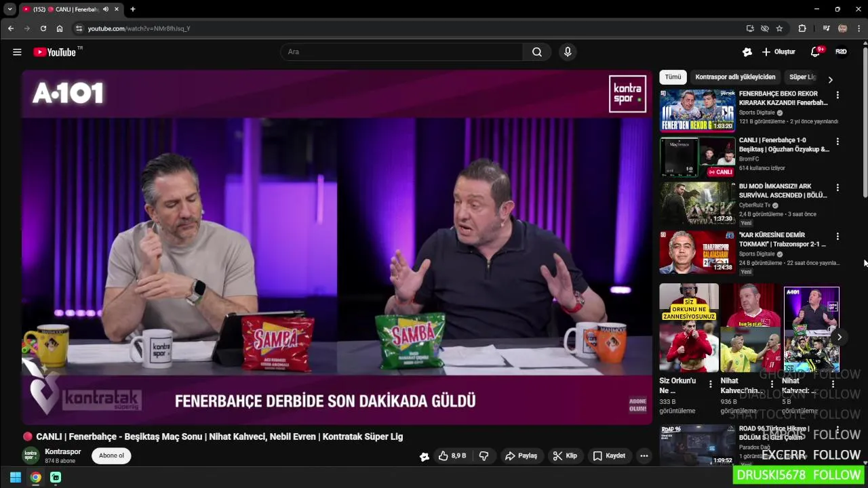Open the icon left of Oluştur
Viewport: 868px width, 488px height.
click(x=747, y=52)
